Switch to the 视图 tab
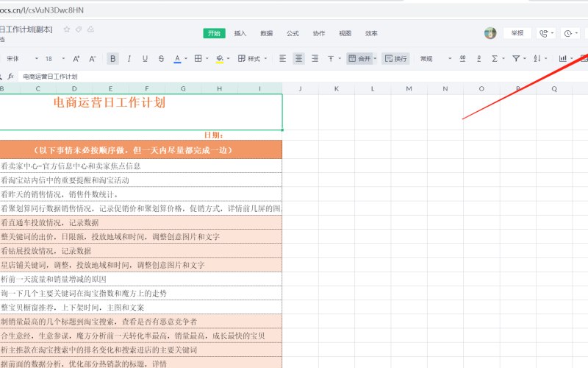Viewport: 588px width, 368px height. pyautogui.click(x=345, y=33)
